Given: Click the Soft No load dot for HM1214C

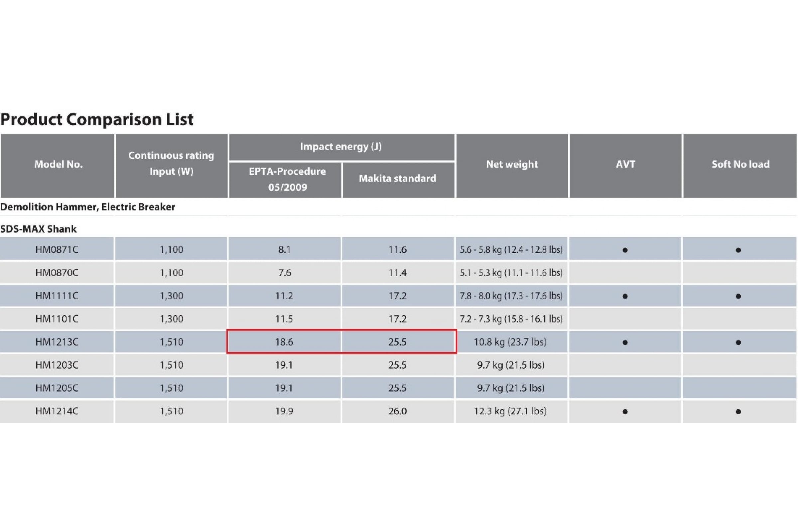Looking at the screenshot, I should point(738,412).
